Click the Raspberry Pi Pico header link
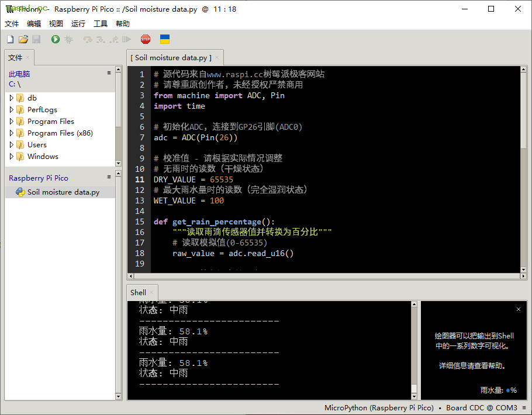Viewport: 532px width, 415px height. click(39, 178)
